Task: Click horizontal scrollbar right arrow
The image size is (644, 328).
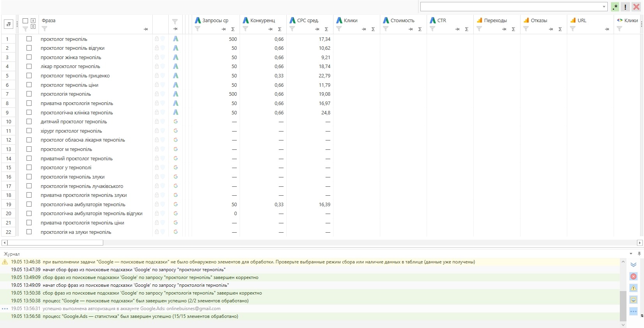Action: 640,243
